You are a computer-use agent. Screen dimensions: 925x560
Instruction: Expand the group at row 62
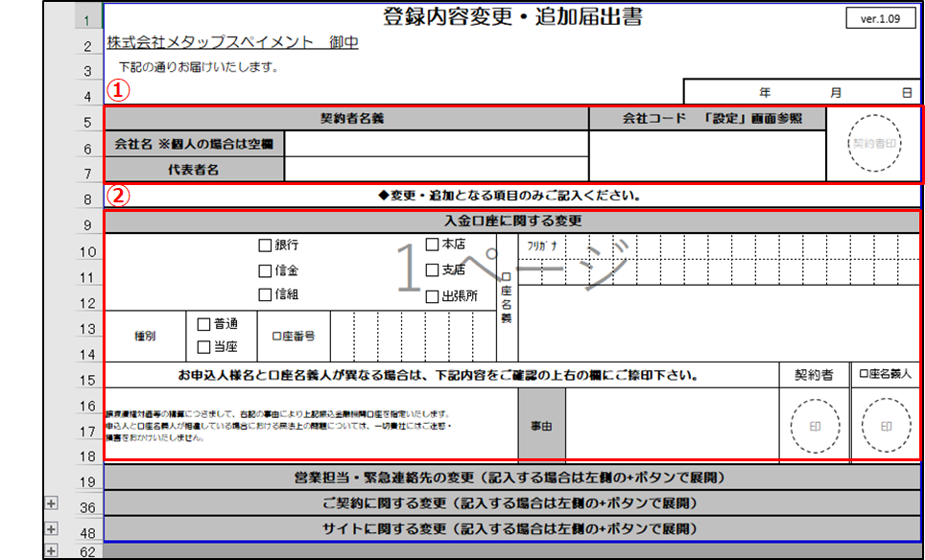coord(51,550)
